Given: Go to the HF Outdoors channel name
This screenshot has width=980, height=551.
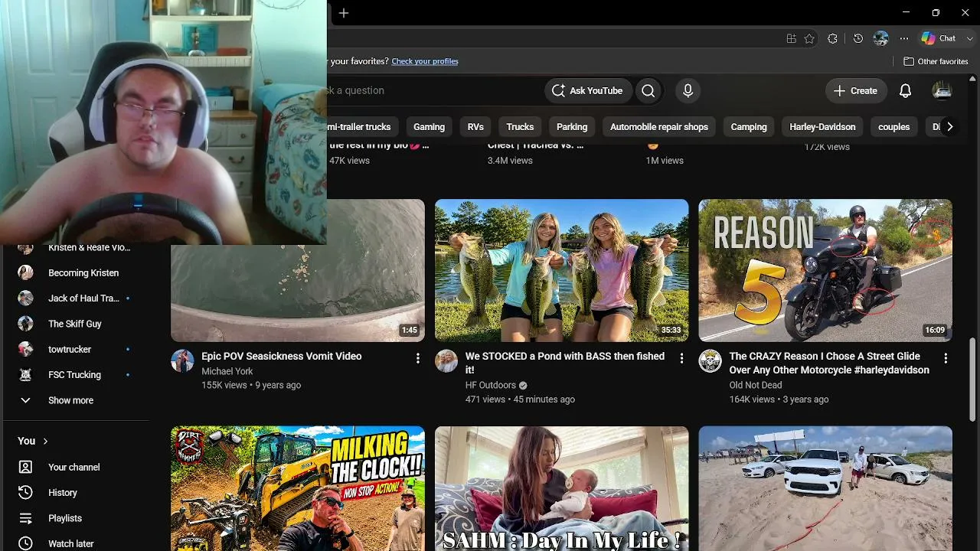Looking at the screenshot, I should coord(491,385).
